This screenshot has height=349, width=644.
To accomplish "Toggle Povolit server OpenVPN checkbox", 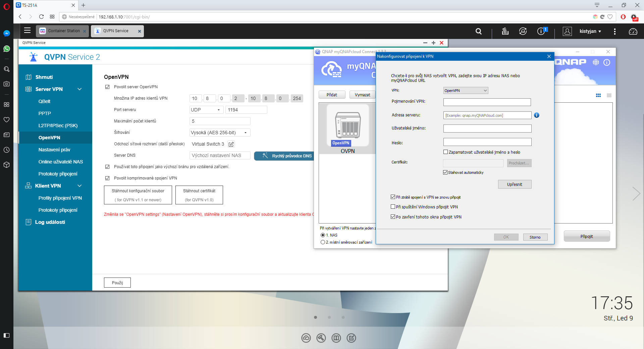I will [x=107, y=87].
